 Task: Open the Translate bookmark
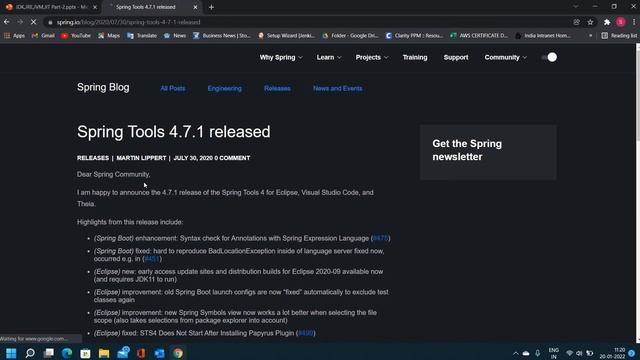[142, 36]
